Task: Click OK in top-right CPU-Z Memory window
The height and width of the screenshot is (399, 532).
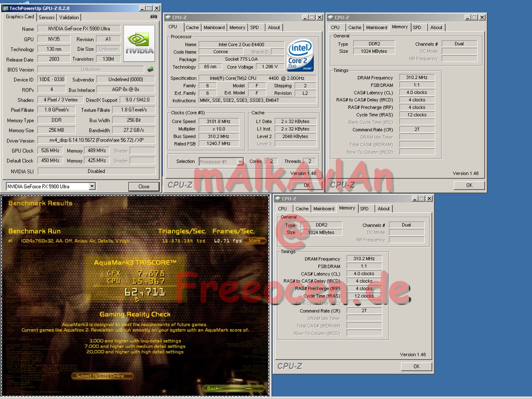Action: pos(469,185)
